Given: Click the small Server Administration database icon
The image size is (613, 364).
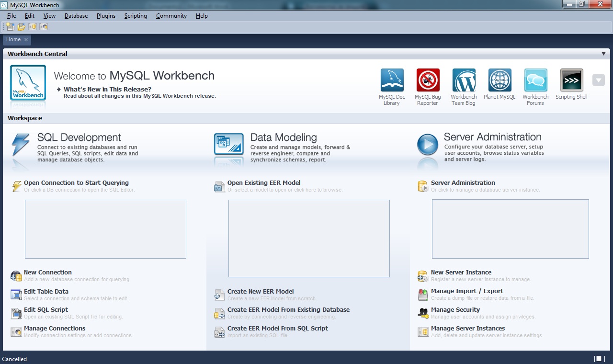Looking at the screenshot, I should pos(423,186).
